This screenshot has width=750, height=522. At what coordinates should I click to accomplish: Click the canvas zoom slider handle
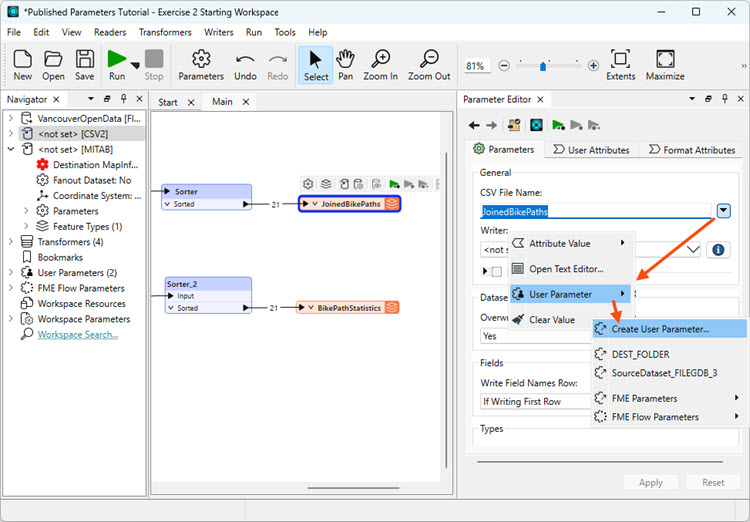click(x=542, y=66)
